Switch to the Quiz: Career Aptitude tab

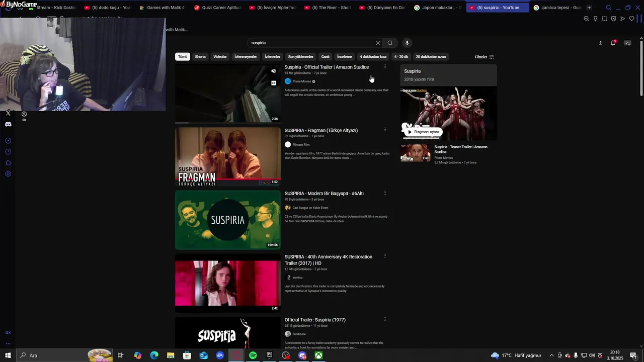tap(217, 8)
